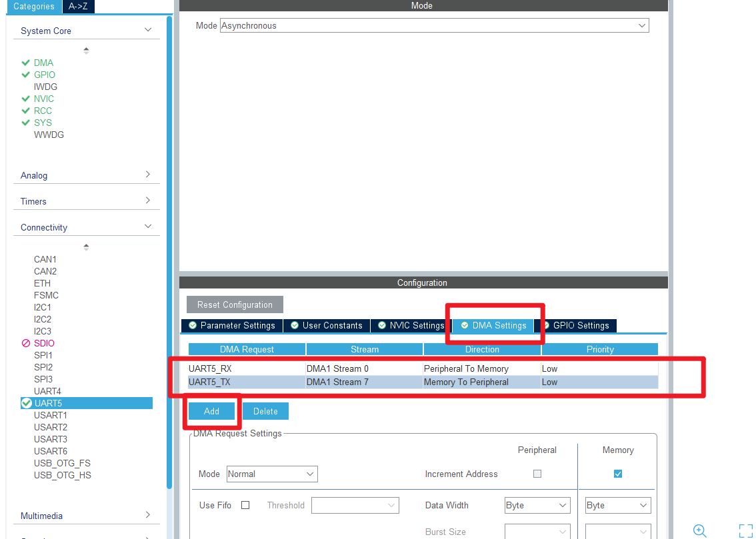756x539 pixels.
Task: Select USART6 in Connectivity list
Action: 51,451
